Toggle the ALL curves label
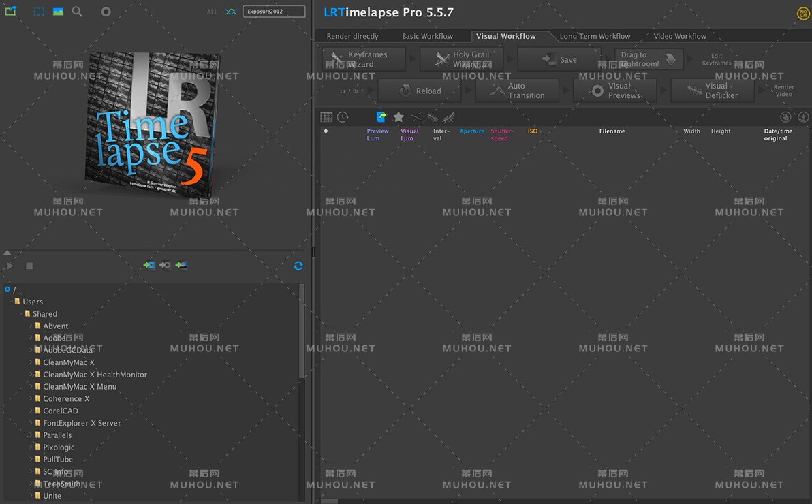The width and height of the screenshot is (812, 504). pyautogui.click(x=213, y=12)
